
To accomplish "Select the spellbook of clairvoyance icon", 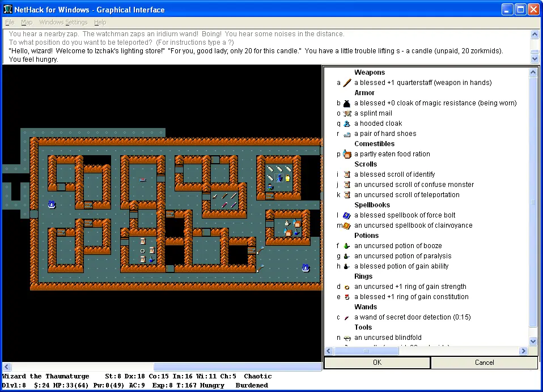I will pos(347,225).
